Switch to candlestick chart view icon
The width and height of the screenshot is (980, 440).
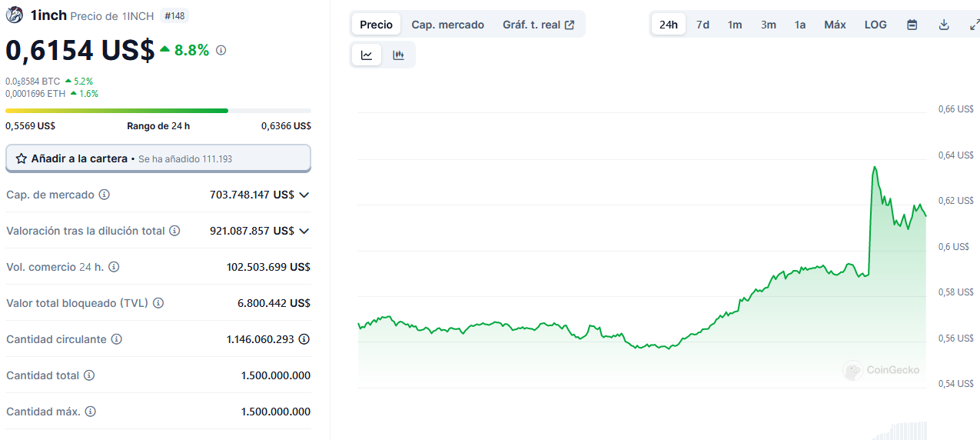coord(398,55)
